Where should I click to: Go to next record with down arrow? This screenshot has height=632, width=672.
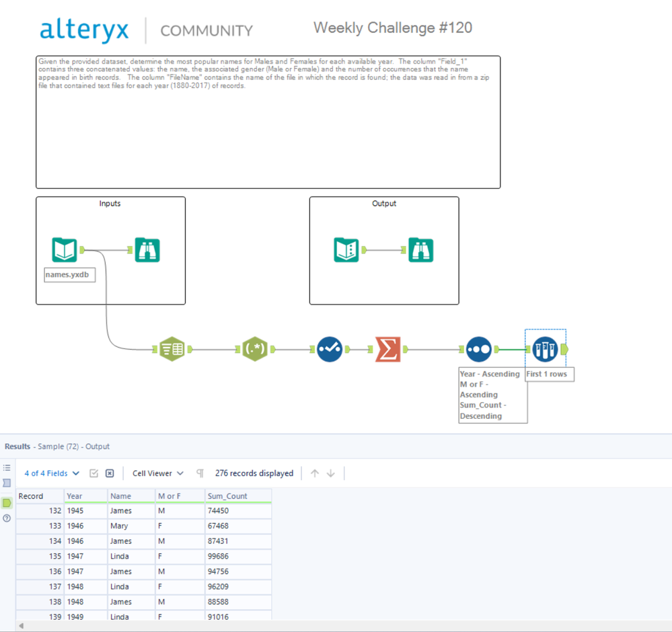pyautogui.click(x=330, y=473)
